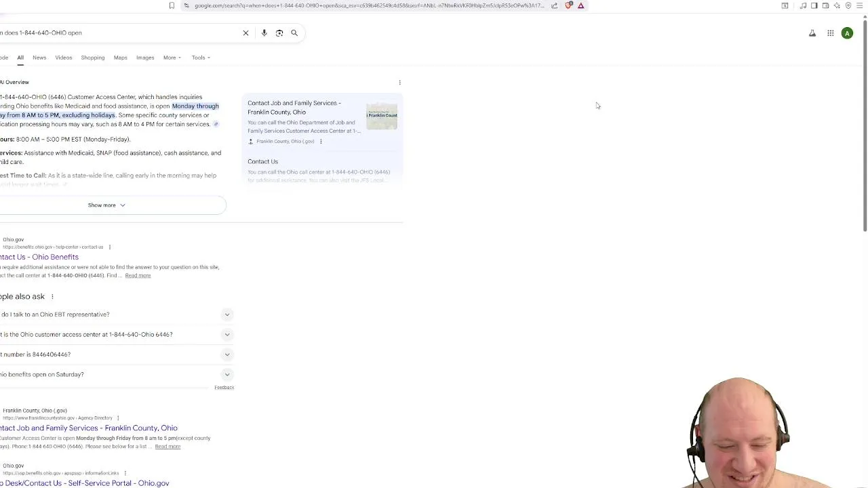Open Franklin County result three-dot menu
Viewport: 868px width, 488px height.
(x=118, y=418)
